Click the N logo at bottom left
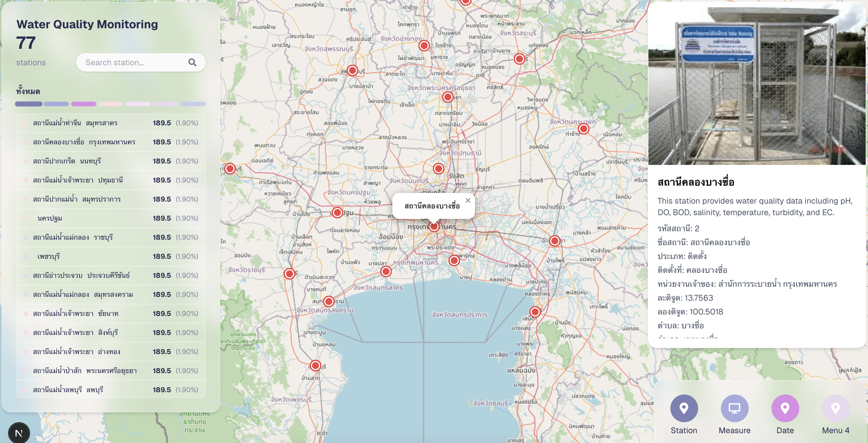Viewport: 868px width, 443px height. pyautogui.click(x=19, y=433)
